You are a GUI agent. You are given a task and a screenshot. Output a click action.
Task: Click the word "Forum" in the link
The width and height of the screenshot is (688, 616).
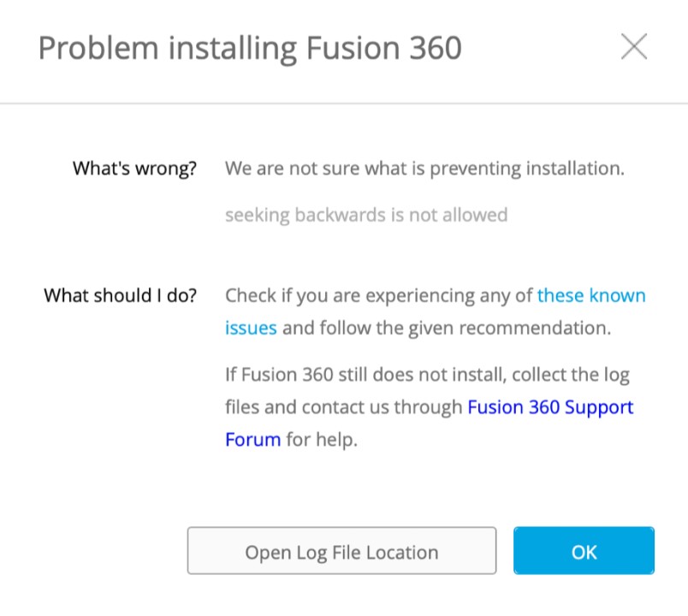point(252,440)
